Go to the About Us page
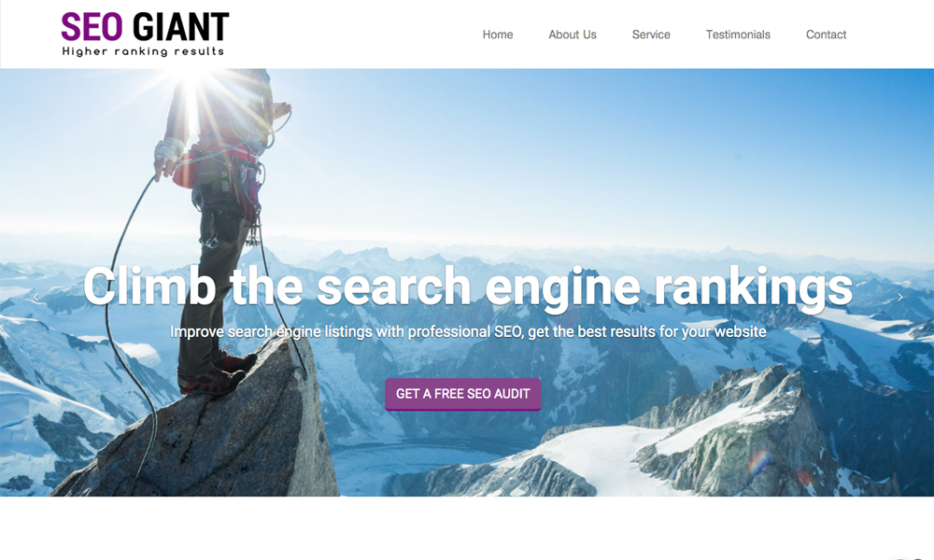The image size is (934, 560). tap(572, 35)
